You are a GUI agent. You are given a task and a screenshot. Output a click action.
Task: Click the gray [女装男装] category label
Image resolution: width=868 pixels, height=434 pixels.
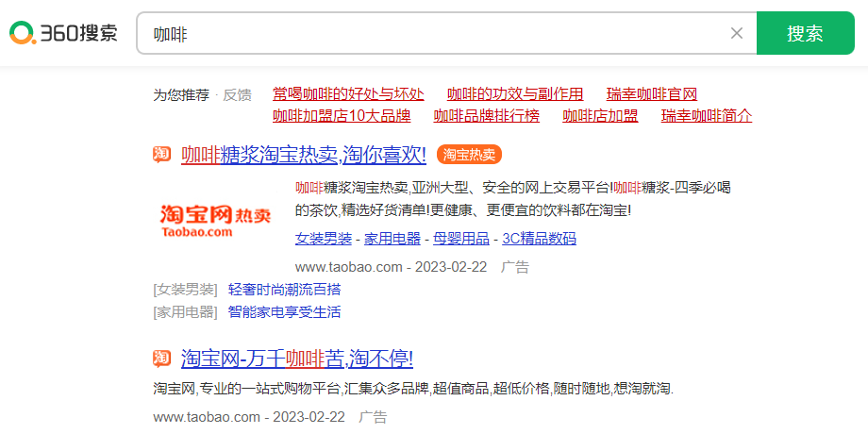click(186, 290)
